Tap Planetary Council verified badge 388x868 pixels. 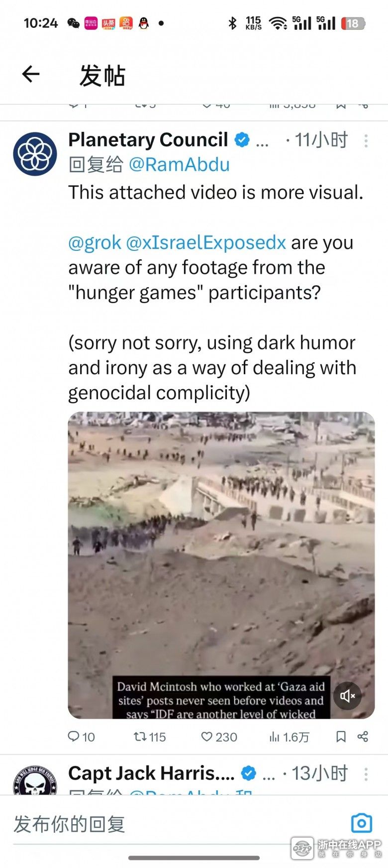[x=242, y=140]
